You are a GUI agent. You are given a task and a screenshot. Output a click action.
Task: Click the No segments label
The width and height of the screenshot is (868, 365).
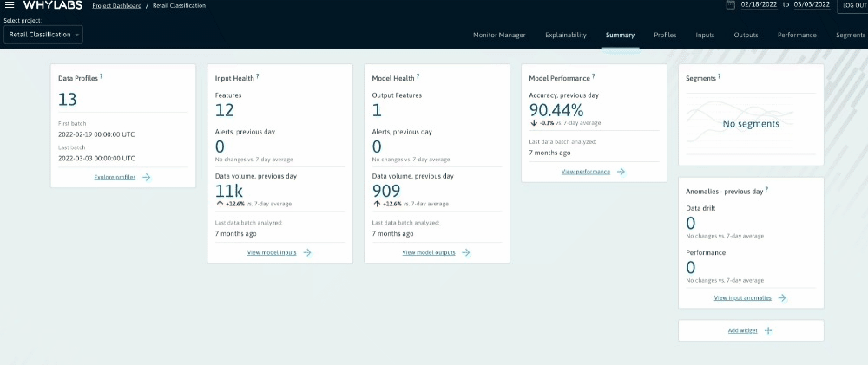pos(751,124)
